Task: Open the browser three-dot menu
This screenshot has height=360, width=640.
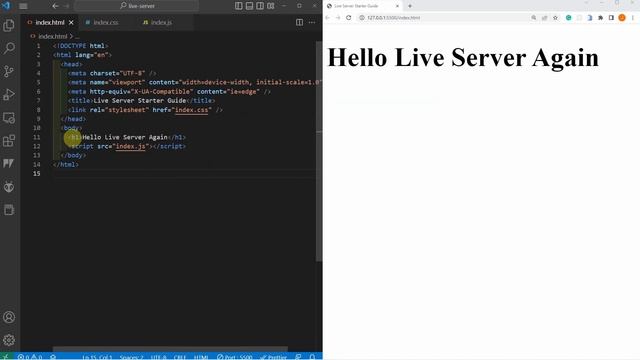Action: (633, 18)
